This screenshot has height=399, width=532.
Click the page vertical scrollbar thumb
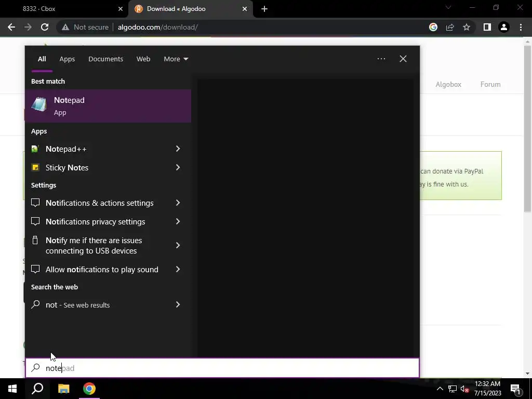[527, 129]
